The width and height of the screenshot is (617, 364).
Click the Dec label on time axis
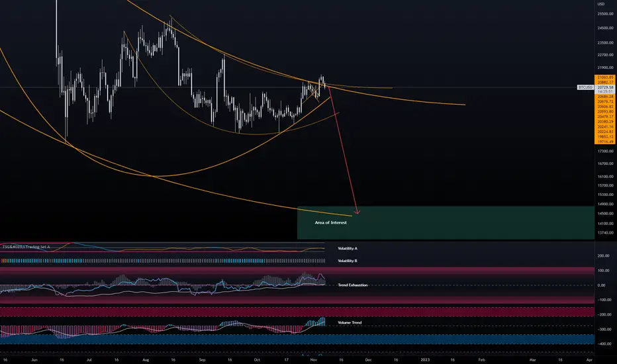pyautogui.click(x=368, y=359)
